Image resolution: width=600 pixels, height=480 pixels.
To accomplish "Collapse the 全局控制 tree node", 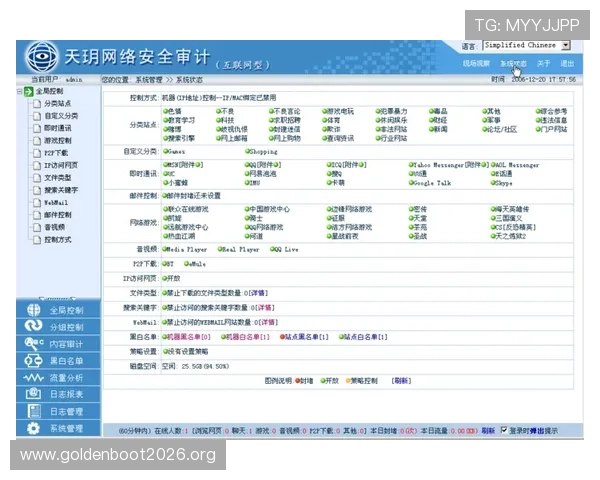I will click(20, 91).
